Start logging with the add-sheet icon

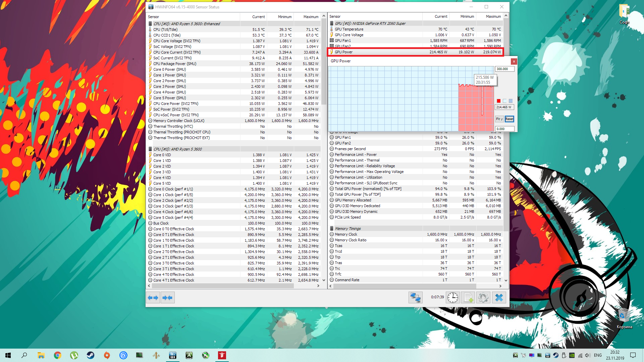pos(468,297)
